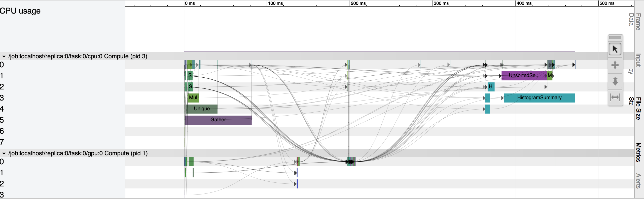Select the teal slice on CPU row 4
The image size is (644, 199).
[x=488, y=109]
